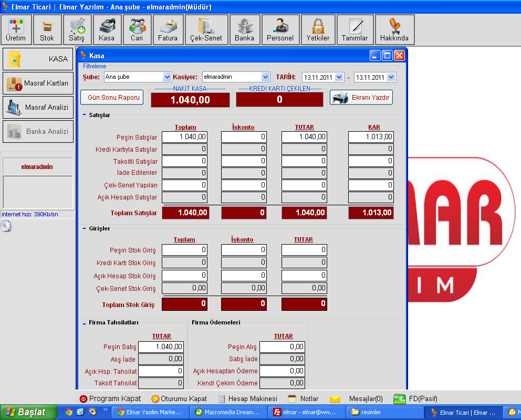This screenshot has height=420, width=521.
Task: Minimize the Kasa window
Action: (375, 56)
